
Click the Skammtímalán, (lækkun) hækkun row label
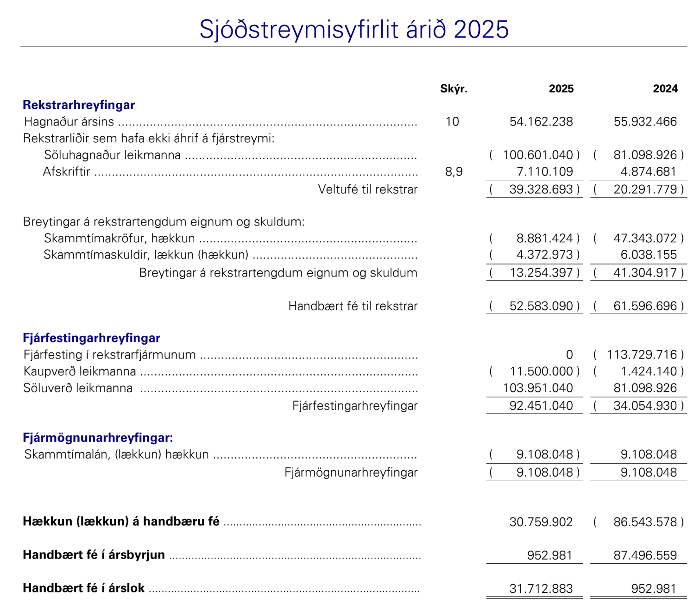pyautogui.click(x=116, y=454)
